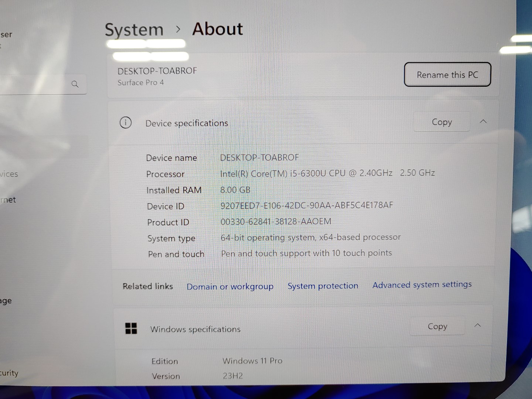Click the Device specifications info icon
Image resolution: width=532 pixels, height=399 pixels.
click(x=126, y=122)
